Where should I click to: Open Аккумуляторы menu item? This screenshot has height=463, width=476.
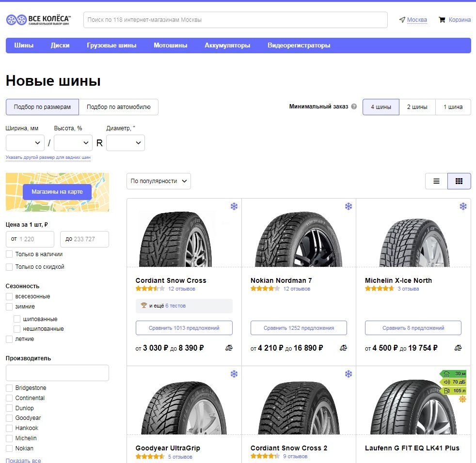227,46
